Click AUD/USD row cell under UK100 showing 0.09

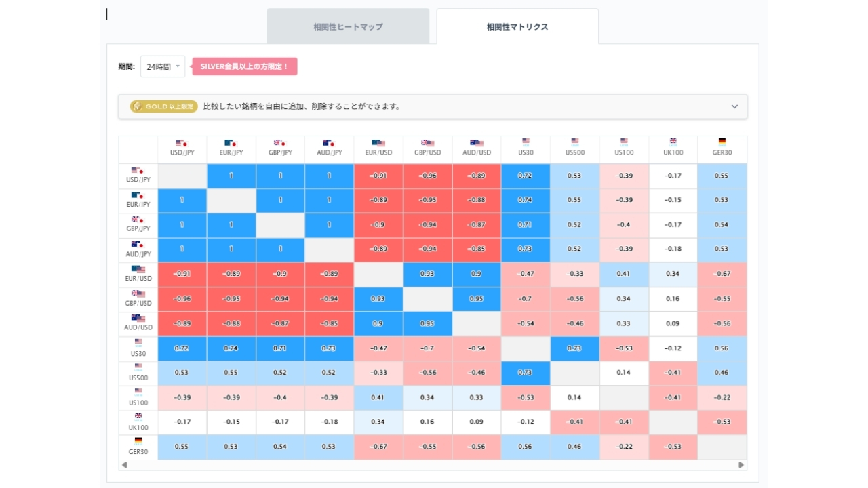pos(673,324)
